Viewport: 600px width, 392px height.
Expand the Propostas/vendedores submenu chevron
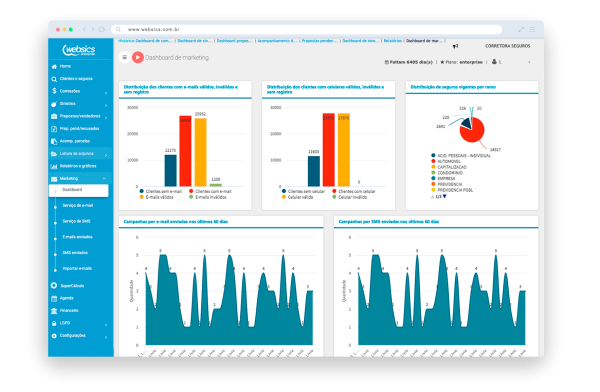[106, 118]
